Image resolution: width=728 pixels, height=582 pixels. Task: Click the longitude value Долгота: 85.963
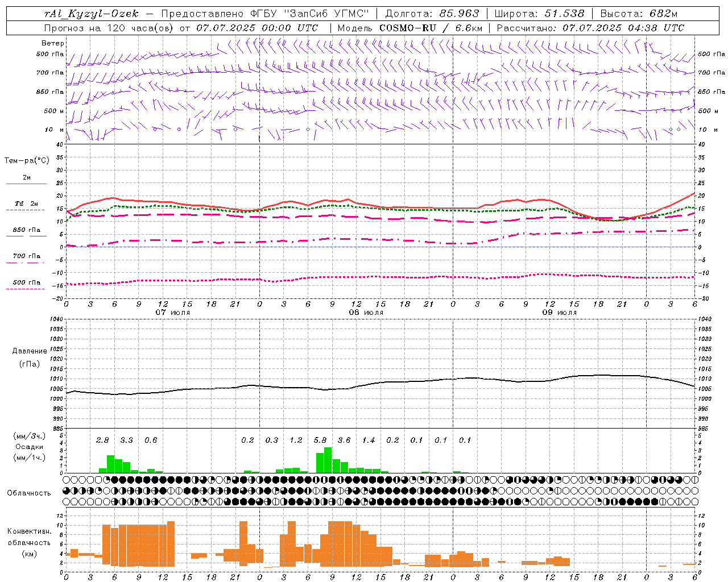tap(432, 14)
